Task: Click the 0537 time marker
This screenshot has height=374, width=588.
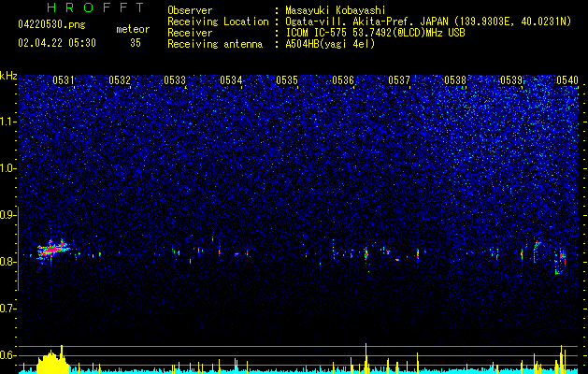Action: pos(399,80)
